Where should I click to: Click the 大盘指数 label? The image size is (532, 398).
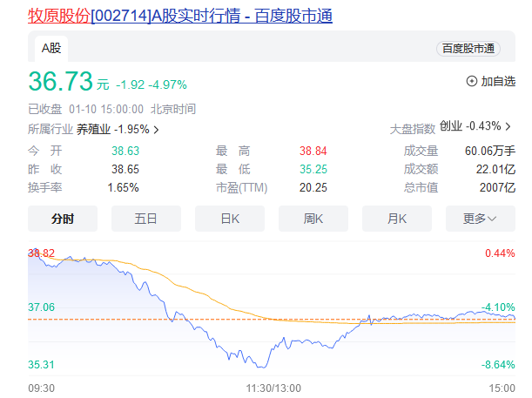[413, 129]
